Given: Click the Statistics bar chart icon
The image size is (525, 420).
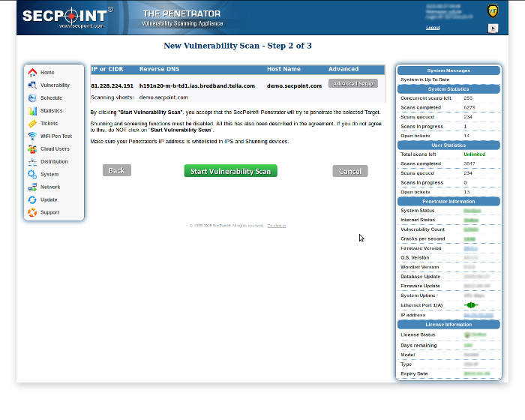Looking at the screenshot, I should [32, 110].
